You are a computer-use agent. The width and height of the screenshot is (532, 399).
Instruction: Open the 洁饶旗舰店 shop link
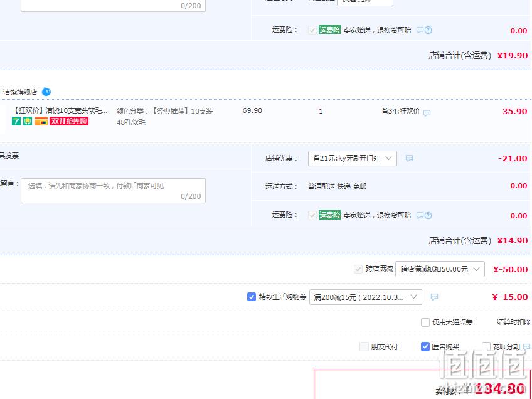[x=20, y=92]
